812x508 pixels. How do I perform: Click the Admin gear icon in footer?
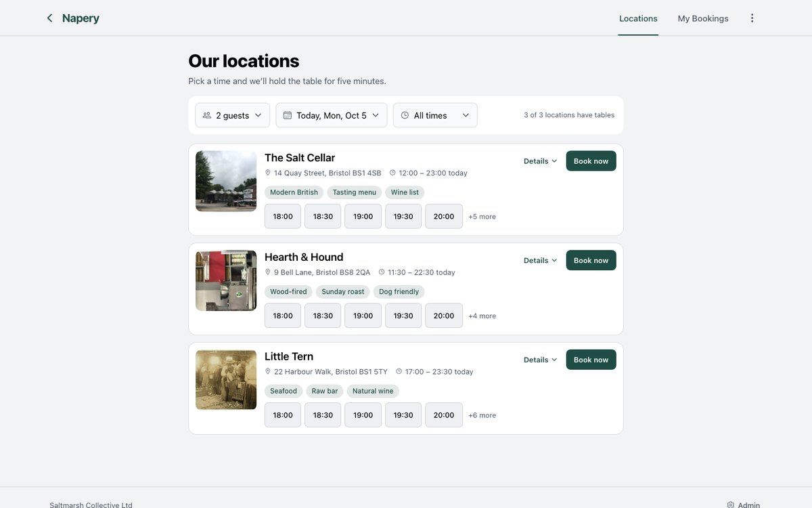[x=731, y=505]
